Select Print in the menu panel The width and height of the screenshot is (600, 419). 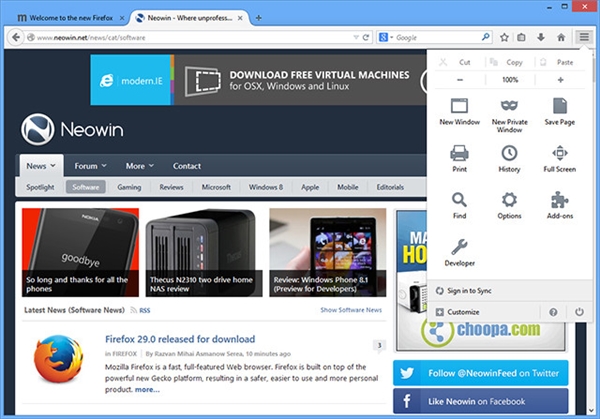coord(459,158)
